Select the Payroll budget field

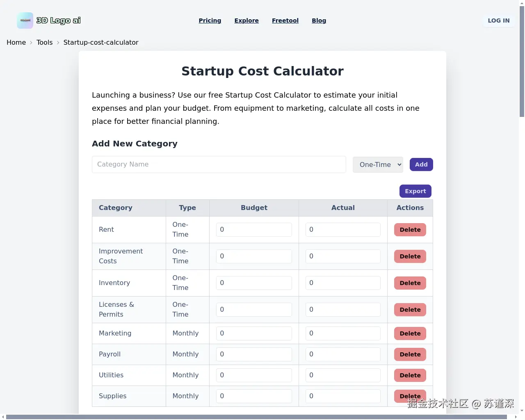(254, 354)
